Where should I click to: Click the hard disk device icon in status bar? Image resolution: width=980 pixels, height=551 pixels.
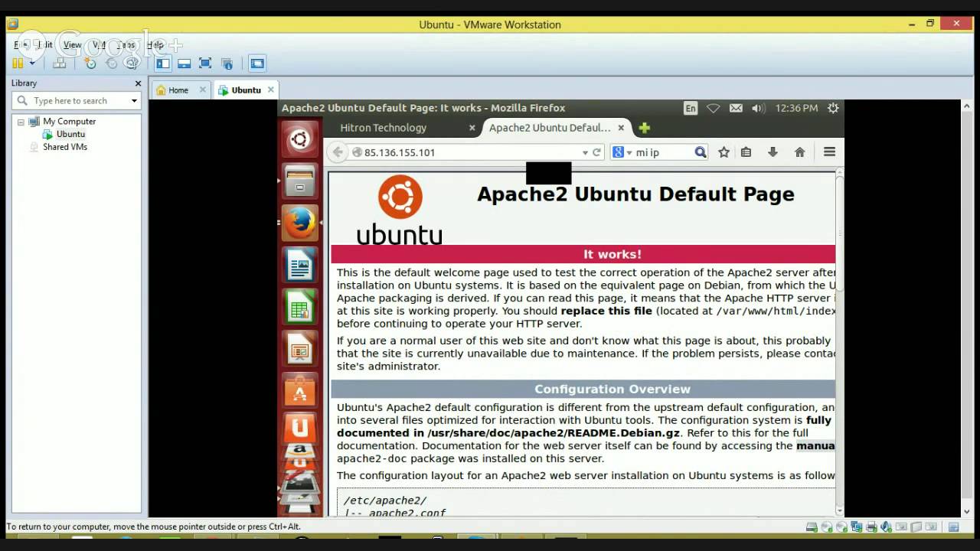point(812,527)
